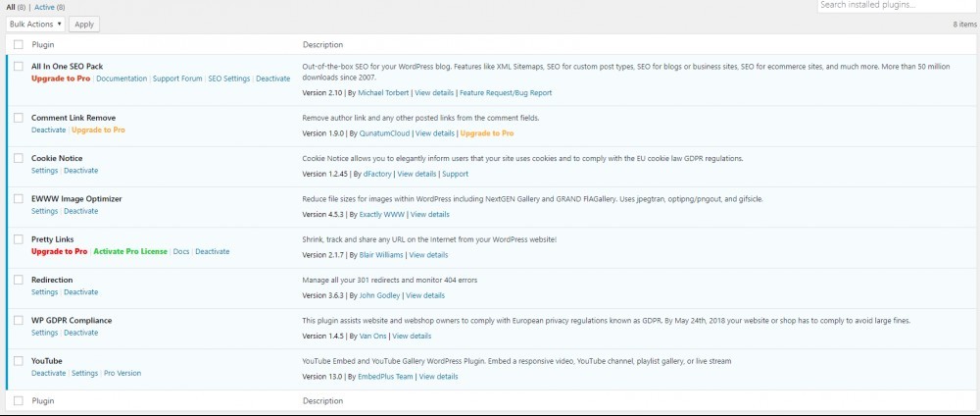Deactivate Redirection plugin
Screen dimensions: 980x416
tap(80, 292)
